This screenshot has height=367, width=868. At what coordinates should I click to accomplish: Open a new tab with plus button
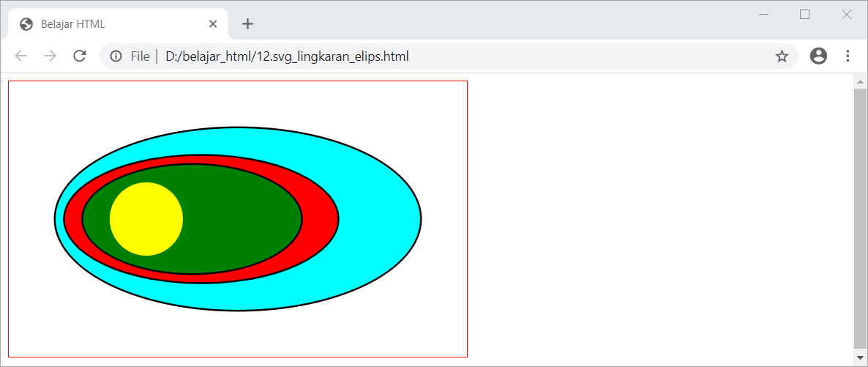(x=248, y=24)
